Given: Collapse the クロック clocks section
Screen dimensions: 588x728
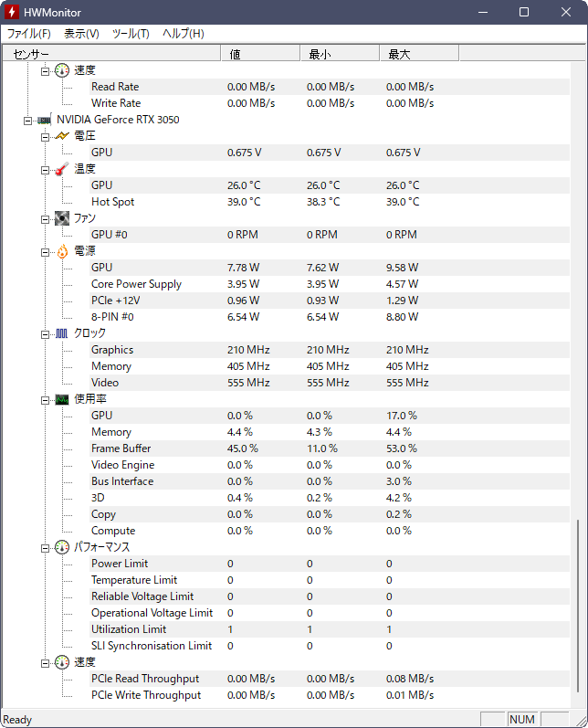Looking at the screenshot, I should click(45, 334).
